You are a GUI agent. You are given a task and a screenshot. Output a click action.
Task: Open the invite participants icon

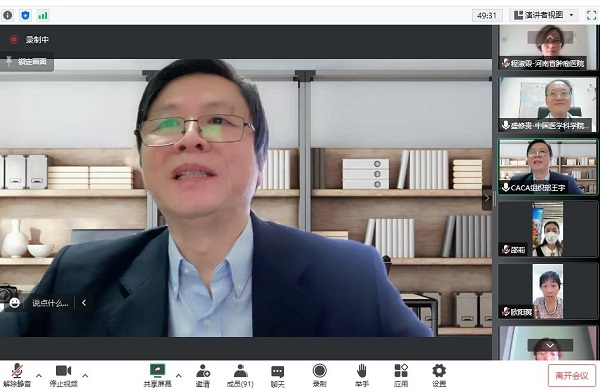202,370
